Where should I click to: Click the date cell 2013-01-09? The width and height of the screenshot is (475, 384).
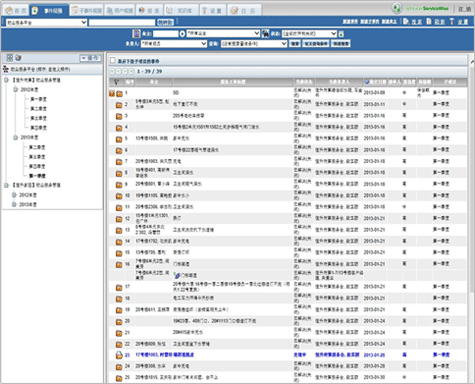374,93
